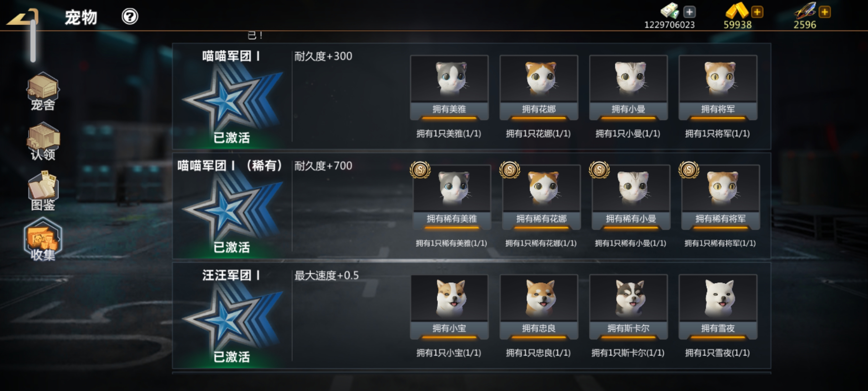Viewport: 868px width, 391px height.
Task: Click the 拥有斯卡尔 husky dog card
Action: click(x=628, y=307)
